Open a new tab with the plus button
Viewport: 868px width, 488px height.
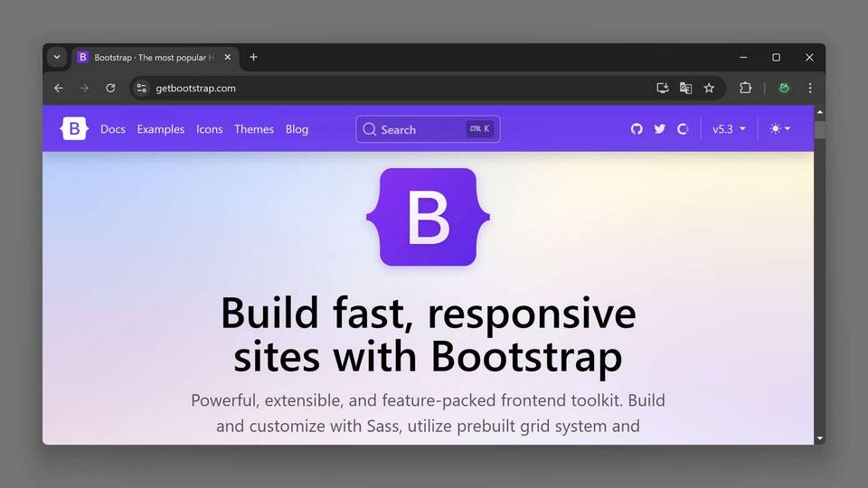coord(253,57)
